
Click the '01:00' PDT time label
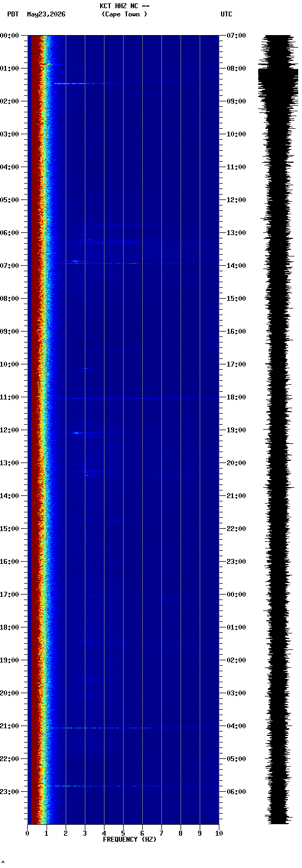pos(9,68)
